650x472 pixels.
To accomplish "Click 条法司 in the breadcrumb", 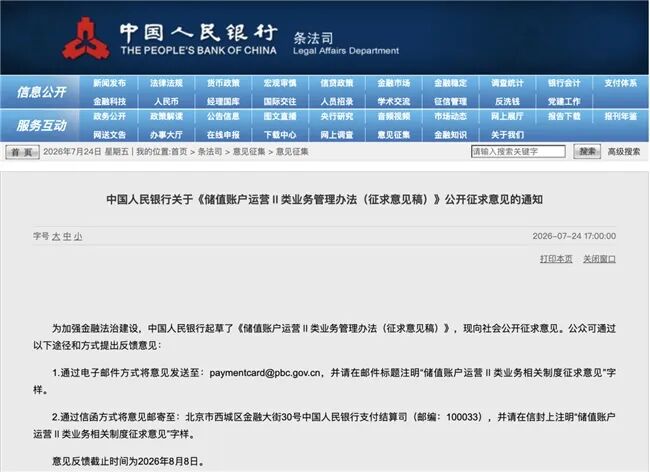I will tap(210, 152).
